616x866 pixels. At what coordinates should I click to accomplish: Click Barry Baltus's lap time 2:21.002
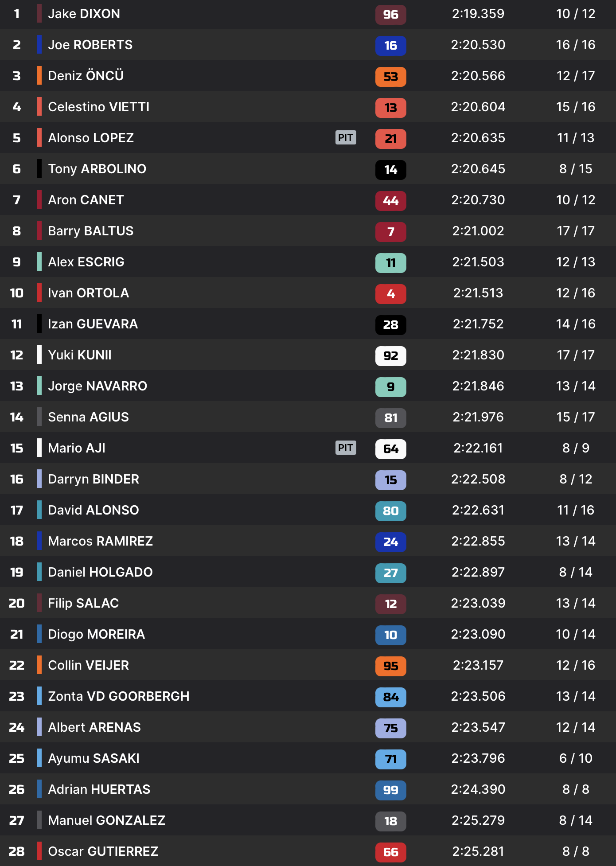coord(478,231)
